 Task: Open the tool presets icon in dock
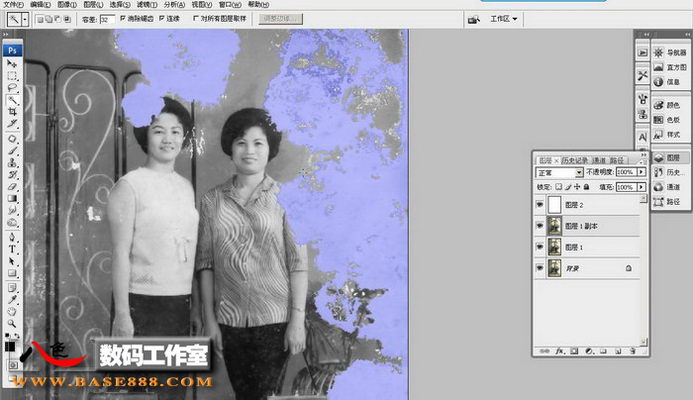pyautogui.click(x=643, y=76)
